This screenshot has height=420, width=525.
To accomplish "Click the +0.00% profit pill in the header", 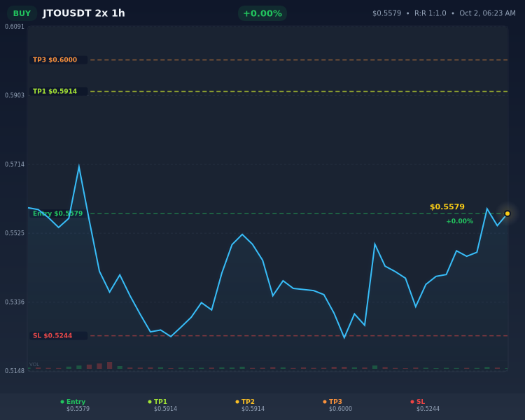I will point(262,13).
